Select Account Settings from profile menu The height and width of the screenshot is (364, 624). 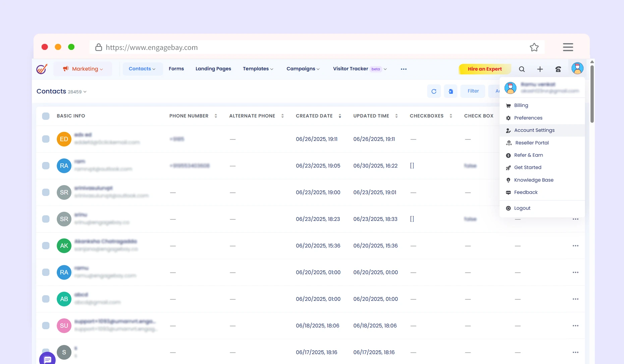click(x=534, y=130)
